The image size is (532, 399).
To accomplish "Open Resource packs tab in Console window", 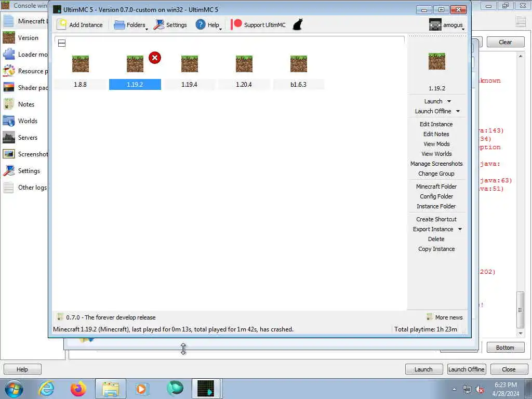I will [x=24, y=71].
